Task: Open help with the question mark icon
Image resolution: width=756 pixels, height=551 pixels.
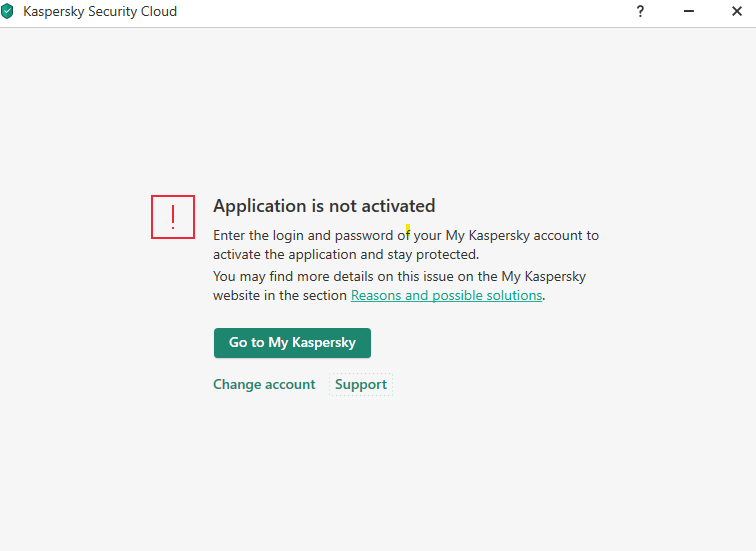Action: (x=640, y=12)
